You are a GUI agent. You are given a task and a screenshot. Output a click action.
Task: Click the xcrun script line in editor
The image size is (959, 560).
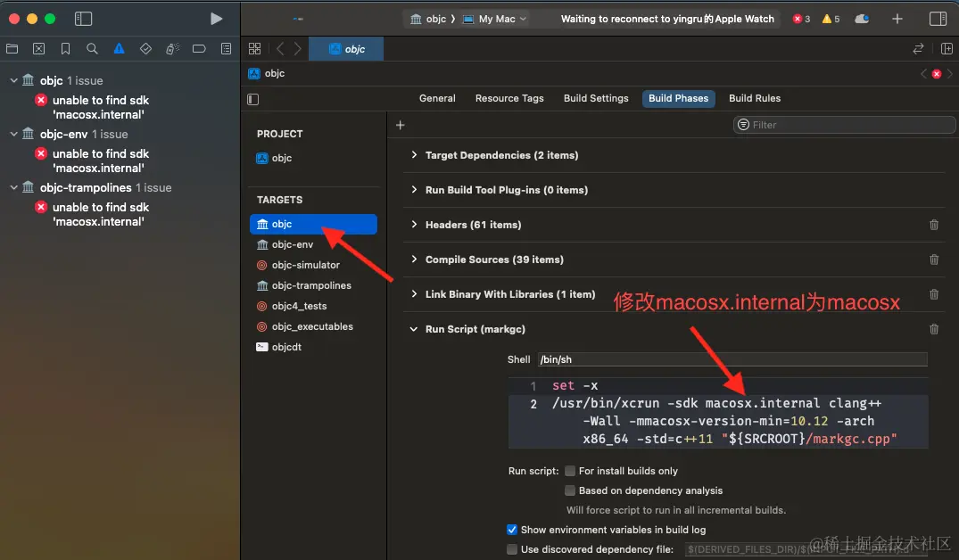718,421
